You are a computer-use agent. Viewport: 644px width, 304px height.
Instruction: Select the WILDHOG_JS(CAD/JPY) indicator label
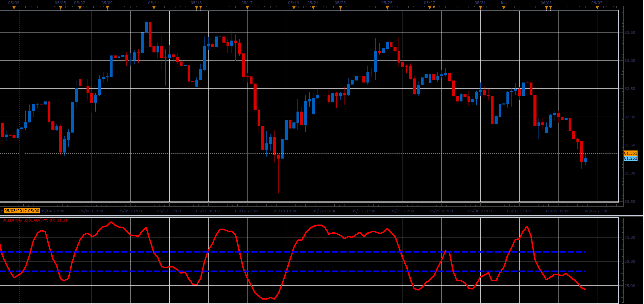35,220
